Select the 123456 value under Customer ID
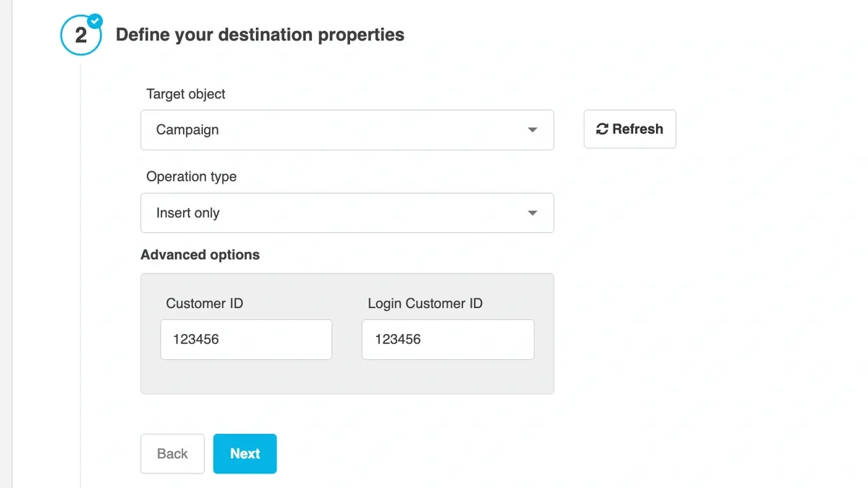Image resolution: width=868 pixels, height=488 pixels. tap(197, 339)
